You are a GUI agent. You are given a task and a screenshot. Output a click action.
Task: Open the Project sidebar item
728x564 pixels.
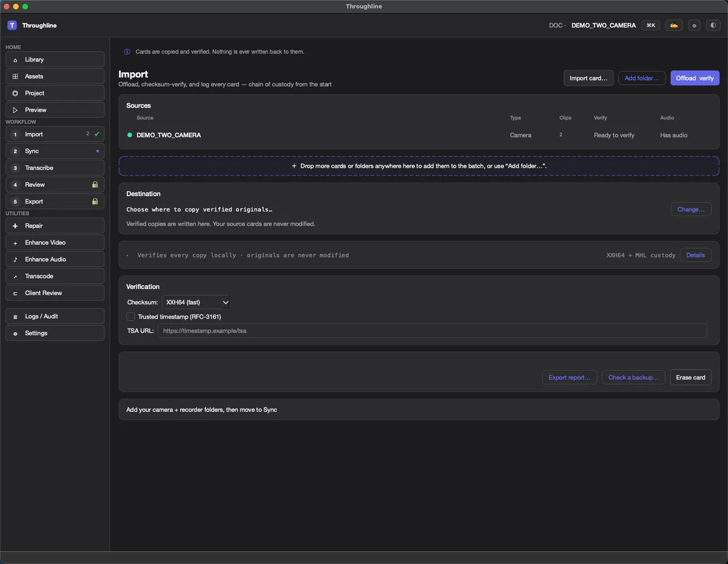click(x=55, y=93)
